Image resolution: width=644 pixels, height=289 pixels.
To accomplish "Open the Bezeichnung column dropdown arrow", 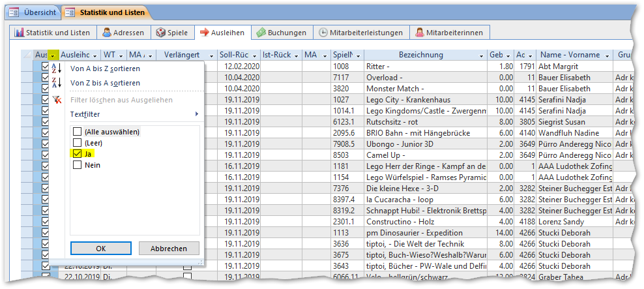I will click(x=481, y=55).
